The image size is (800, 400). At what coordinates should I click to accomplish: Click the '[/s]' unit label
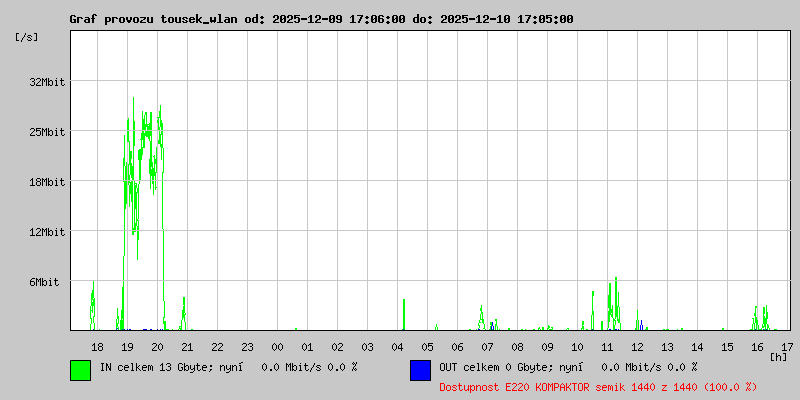(x=27, y=37)
